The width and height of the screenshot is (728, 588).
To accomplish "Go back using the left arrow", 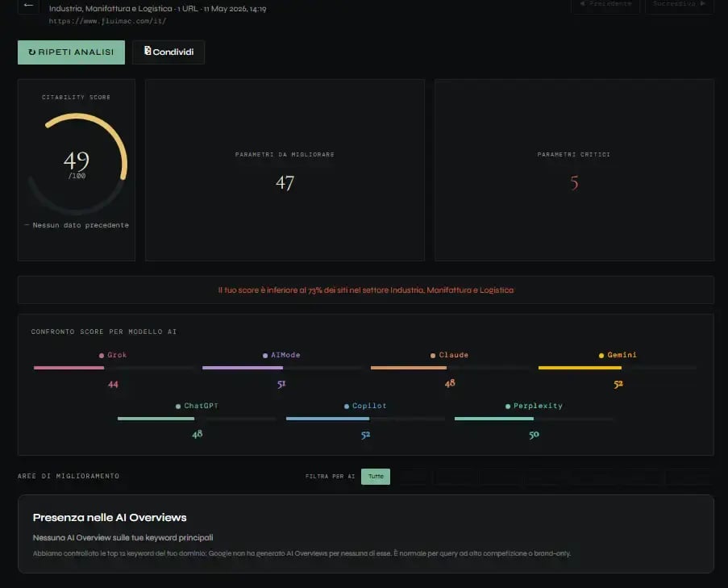I will coord(28,6).
